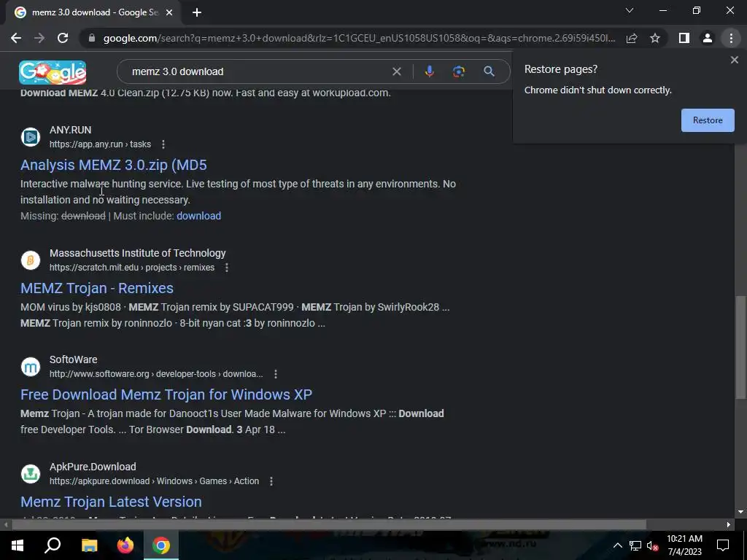Click inside the Google search field
This screenshot has height=560, width=747.
point(258,71)
